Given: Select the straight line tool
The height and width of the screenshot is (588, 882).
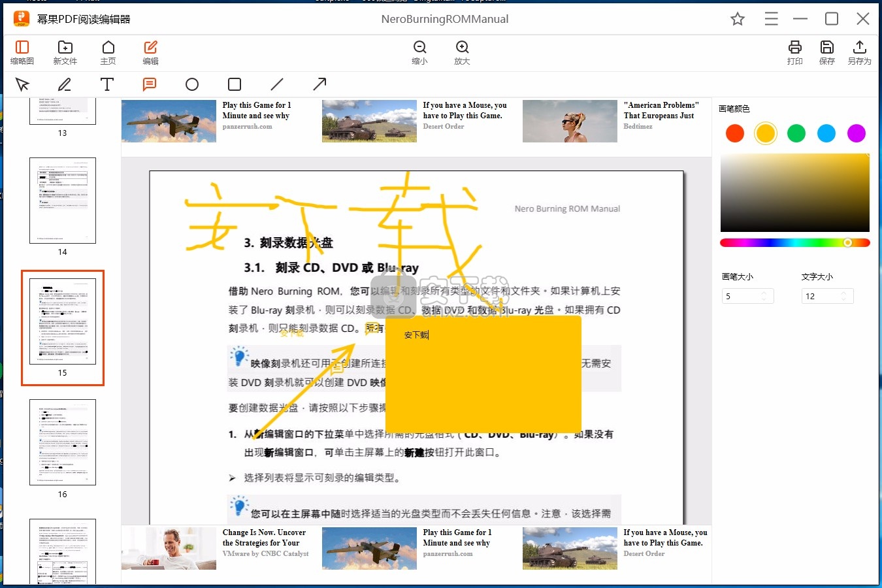Looking at the screenshot, I should click(x=277, y=84).
